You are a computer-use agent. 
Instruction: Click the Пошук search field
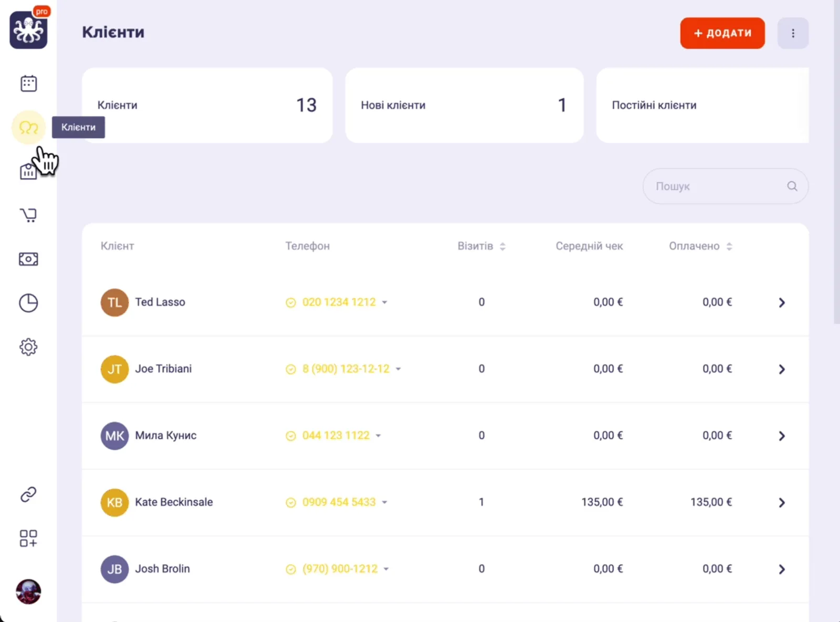click(x=717, y=186)
